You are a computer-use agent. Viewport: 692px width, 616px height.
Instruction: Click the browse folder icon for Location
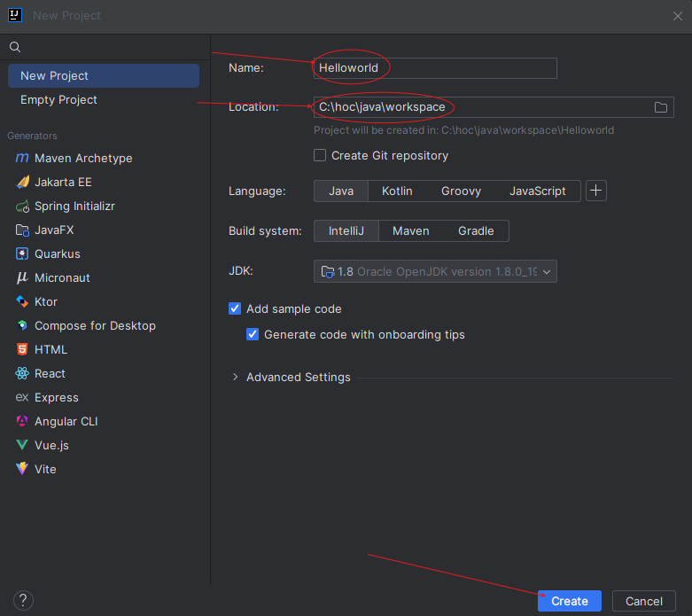(x=660, y=107)
